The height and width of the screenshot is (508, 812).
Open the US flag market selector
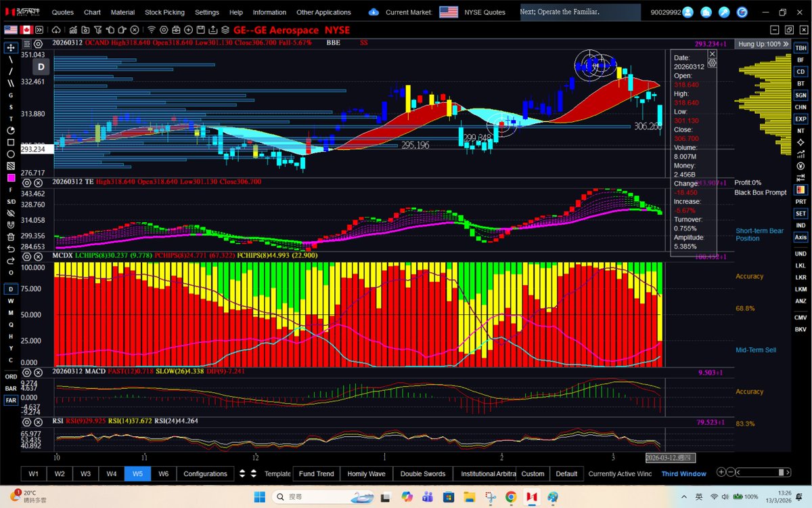coord(448,12)
